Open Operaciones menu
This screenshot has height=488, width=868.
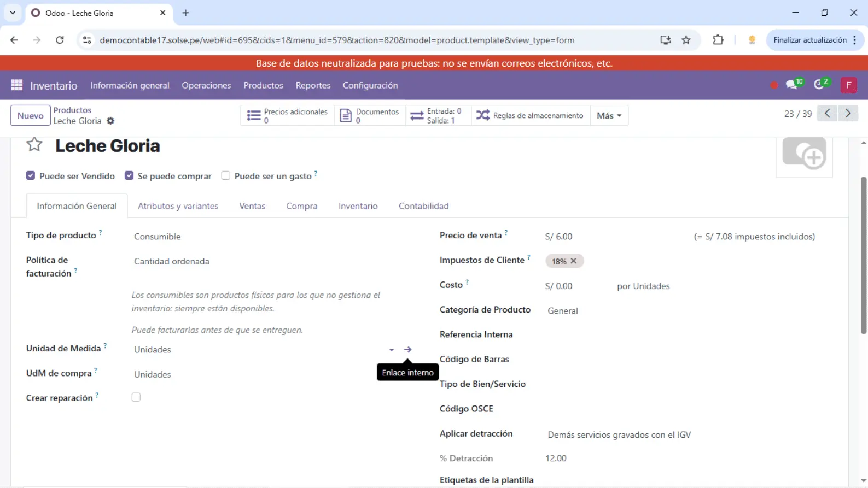point(206,85)
